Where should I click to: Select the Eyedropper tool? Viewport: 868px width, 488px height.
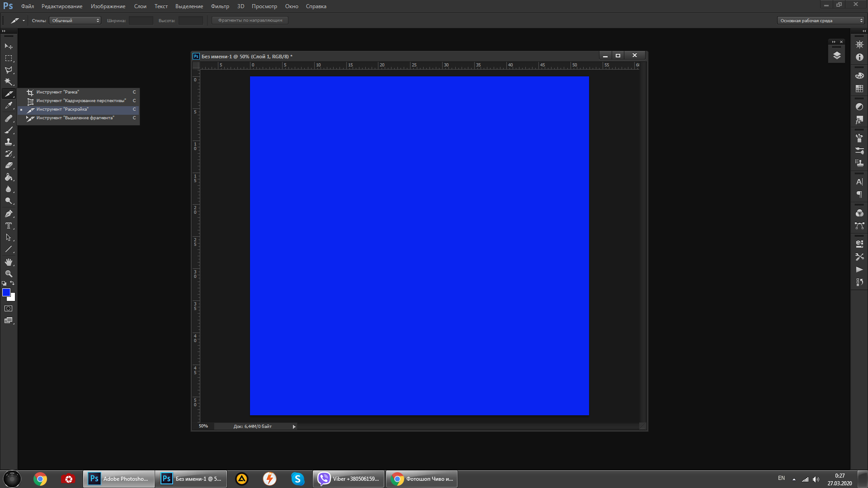pos(9,106)
